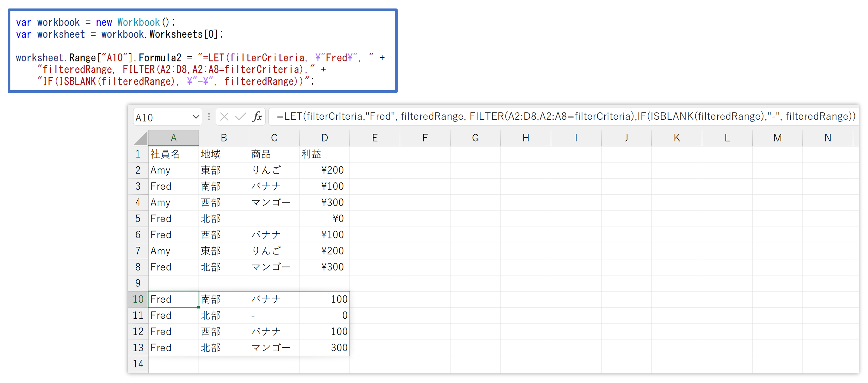Click cell D13 showing 300
This screenshot has width=868, height=383.
[324, 348]
